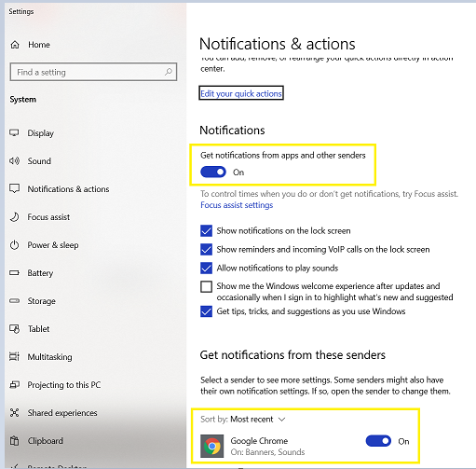Viewport: 476px width, 469px height.
Task: Open Storage settings
Action: 42,301
